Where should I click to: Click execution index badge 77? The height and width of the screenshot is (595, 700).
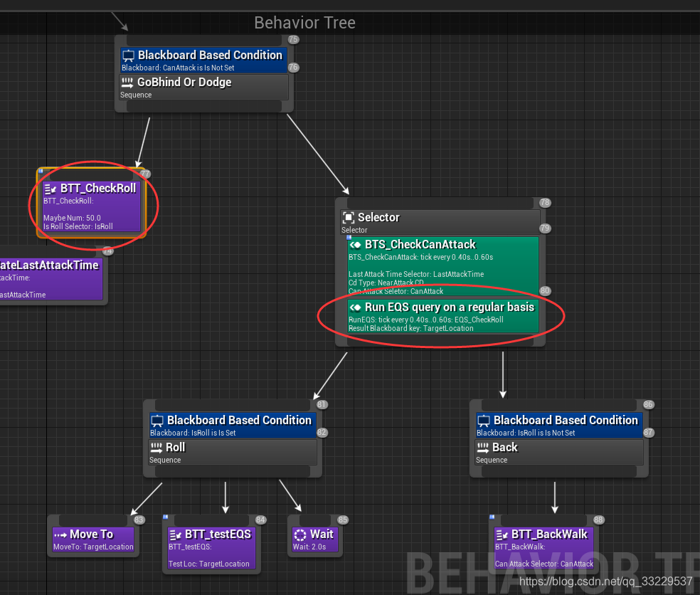pyautogui.click(x=145, y=174)
